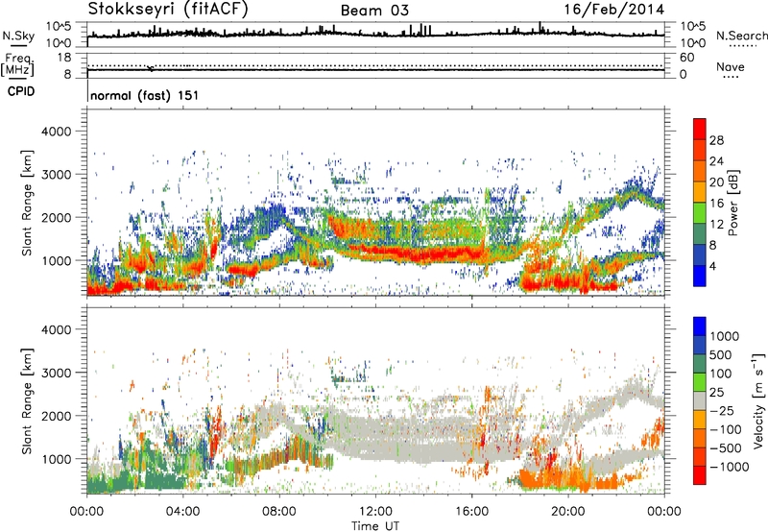Image resolution: width=768 pixels, height=532 pixels.
Task: Click the '2000' range label on velocity panel
Action: pyautogui.click(x=57, y=416)
